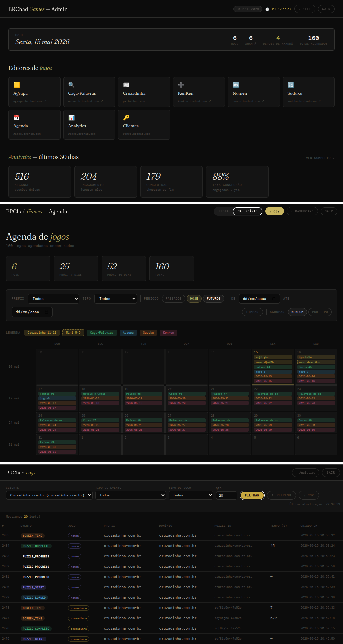The height and width of the screenshot is (644, 343).
Task: Click SAIR in the Agenda header
Action: pos(329,211)
